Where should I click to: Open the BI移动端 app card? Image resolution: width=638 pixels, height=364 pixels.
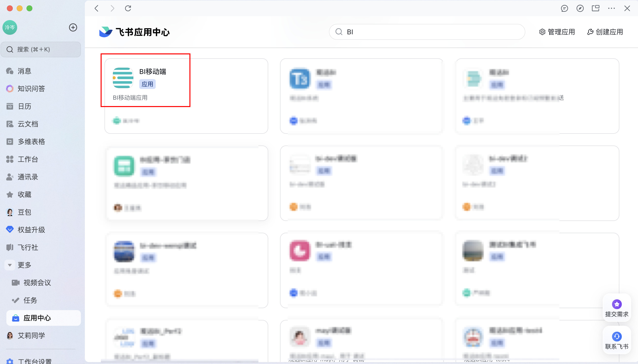[152, 72]
